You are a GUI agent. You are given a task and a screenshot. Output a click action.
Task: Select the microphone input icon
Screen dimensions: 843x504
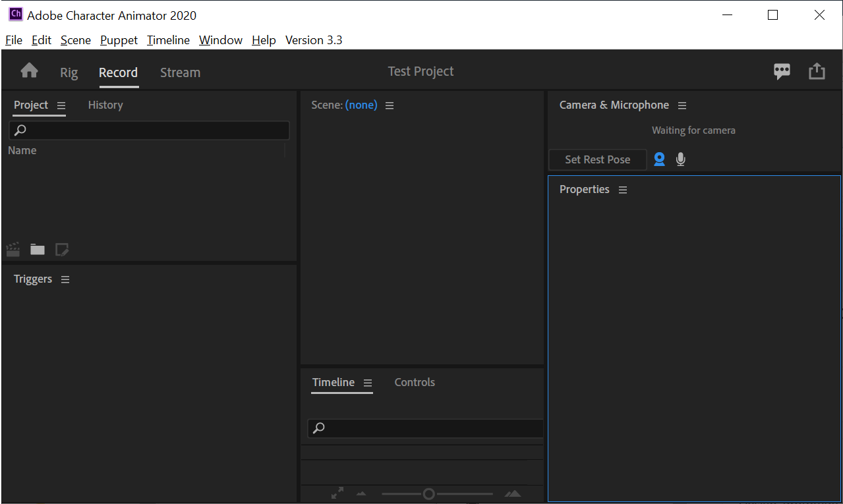pyautogui.click(x=680, y=159)
